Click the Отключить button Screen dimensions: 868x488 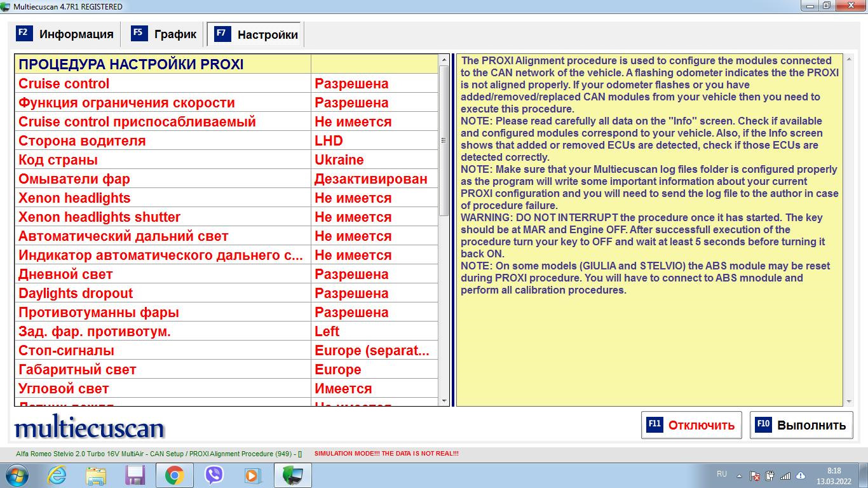pyautogui.click(x=691, y=425)
